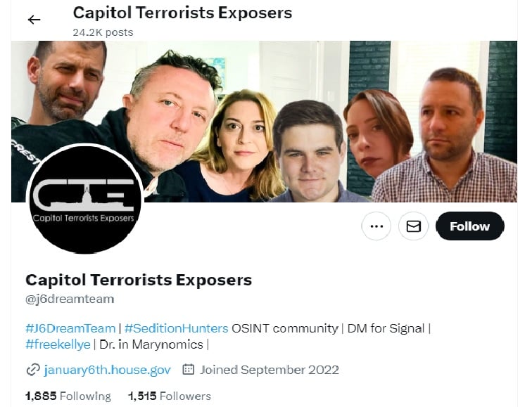Click the OSINT community bio text
This screenshot has height=407, width=532.
pyautogui.click(x=285, y=328)
